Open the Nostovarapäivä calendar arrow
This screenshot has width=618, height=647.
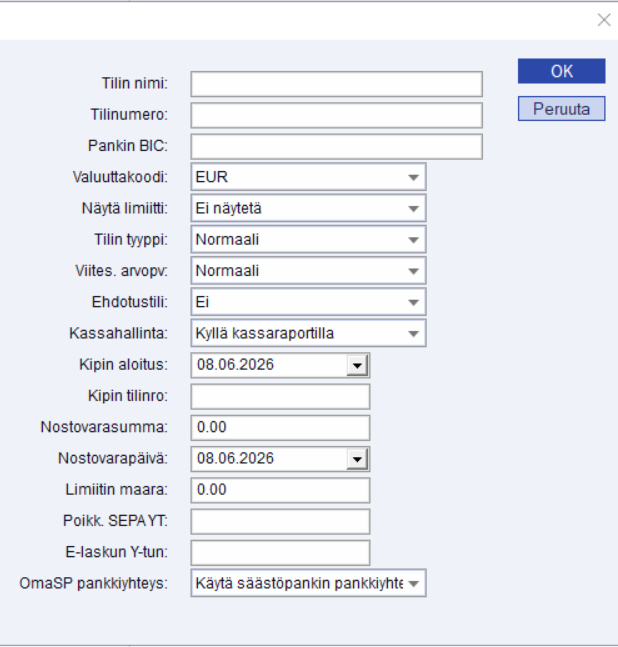(x=357, y=459)
